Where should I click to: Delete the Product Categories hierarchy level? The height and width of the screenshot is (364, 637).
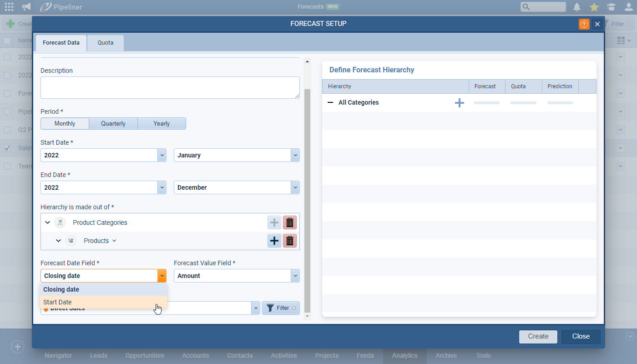tap(290, 222)
